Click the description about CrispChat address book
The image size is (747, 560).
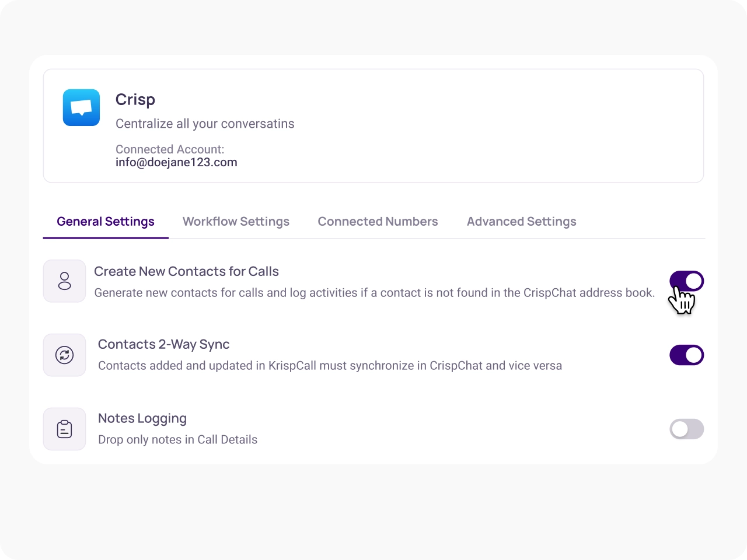[375, 293]
